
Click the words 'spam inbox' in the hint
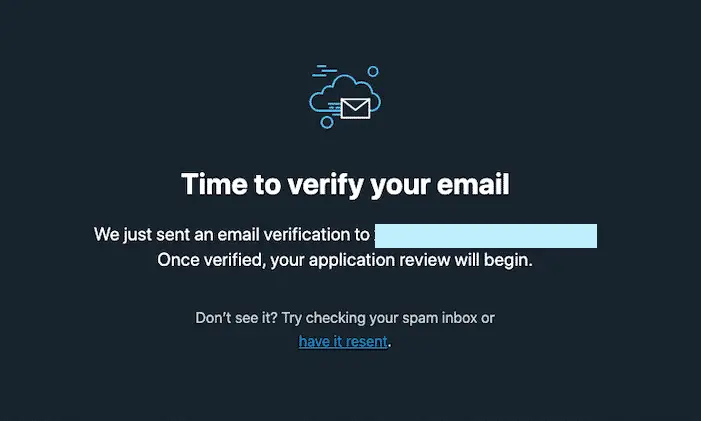click(439, 318)
